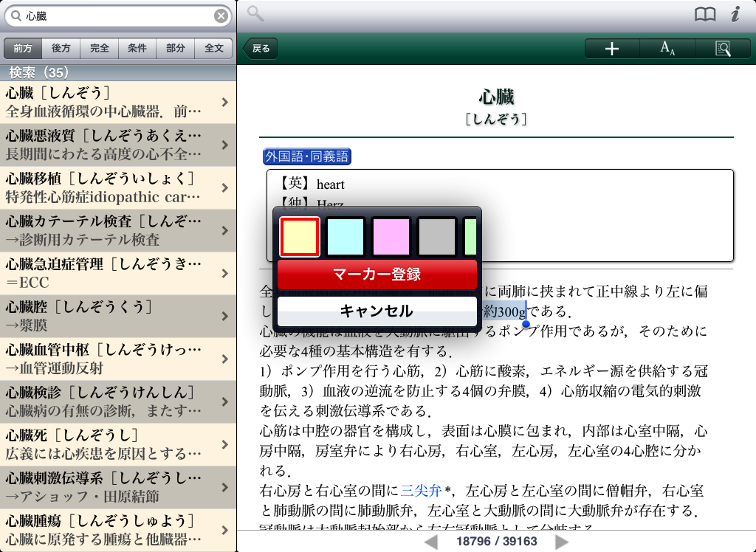Open the 心臓死 result row chevron

tap(224, 444)
